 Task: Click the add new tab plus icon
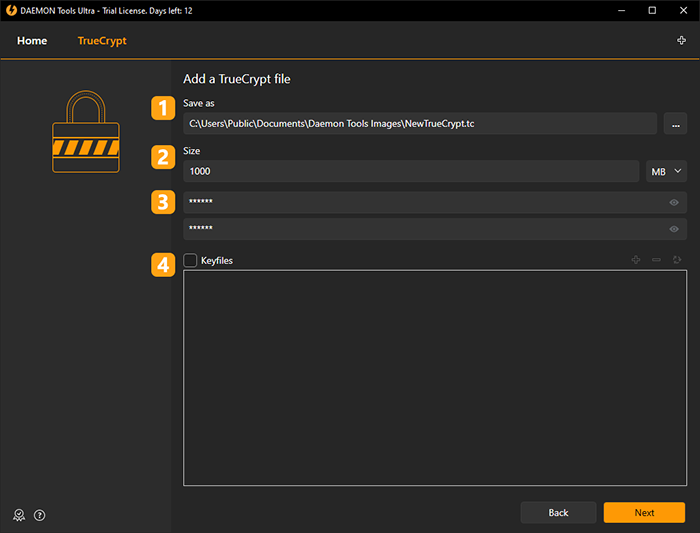(681, 41)
